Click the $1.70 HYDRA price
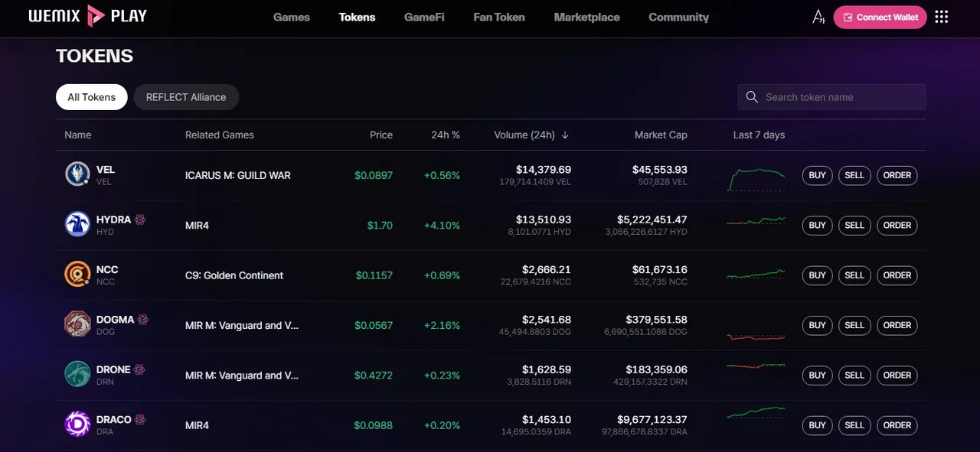The height and width of the screenshot is (452, 980). point(380,226)
